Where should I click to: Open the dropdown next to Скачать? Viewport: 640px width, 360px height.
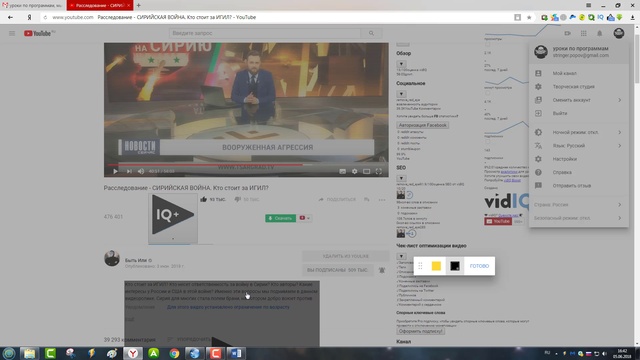pyautogui.click(x=305, y=218)
